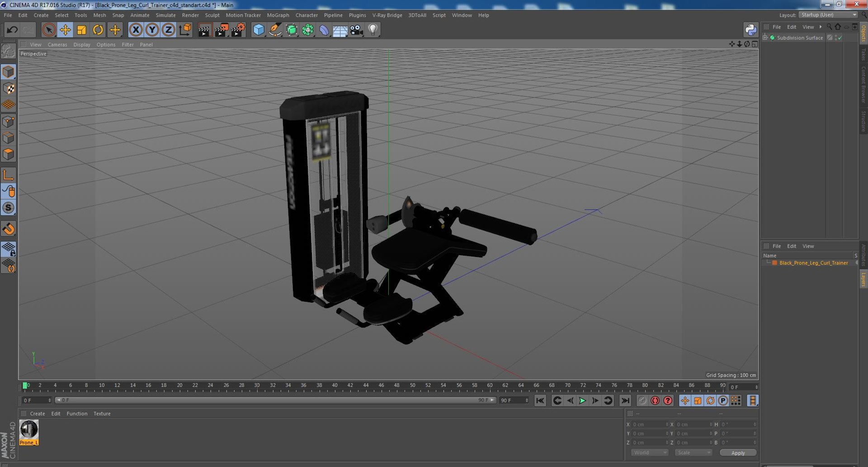Open material manager Texture menu

click(102, 414)
